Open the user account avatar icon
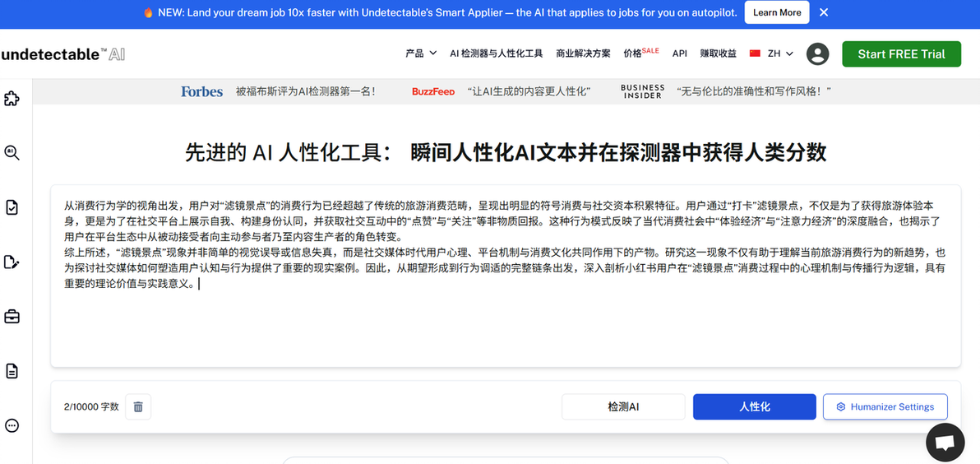Viewport: 980px width, 464px height. [817, 53]
